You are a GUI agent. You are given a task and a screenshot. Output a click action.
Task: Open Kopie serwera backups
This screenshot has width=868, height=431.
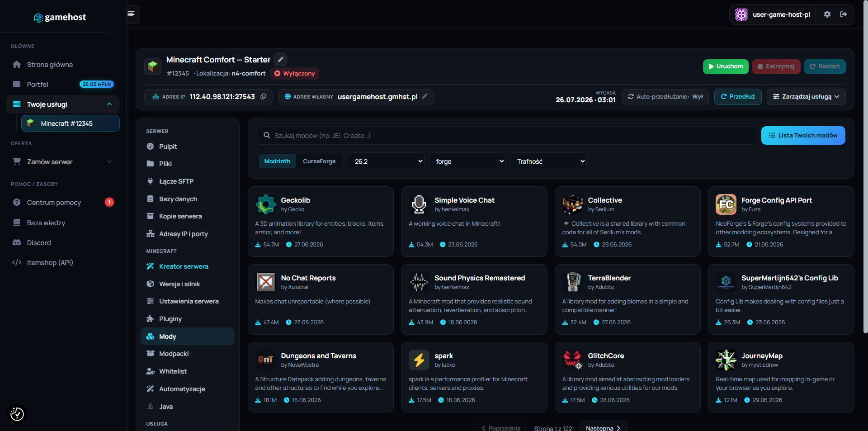point(188,216)
